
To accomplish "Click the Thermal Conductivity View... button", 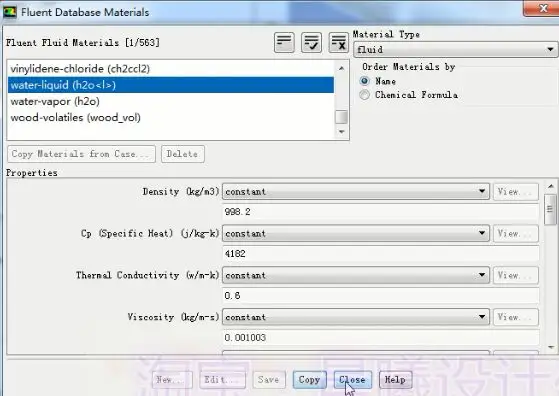I will tap(516, 275).
